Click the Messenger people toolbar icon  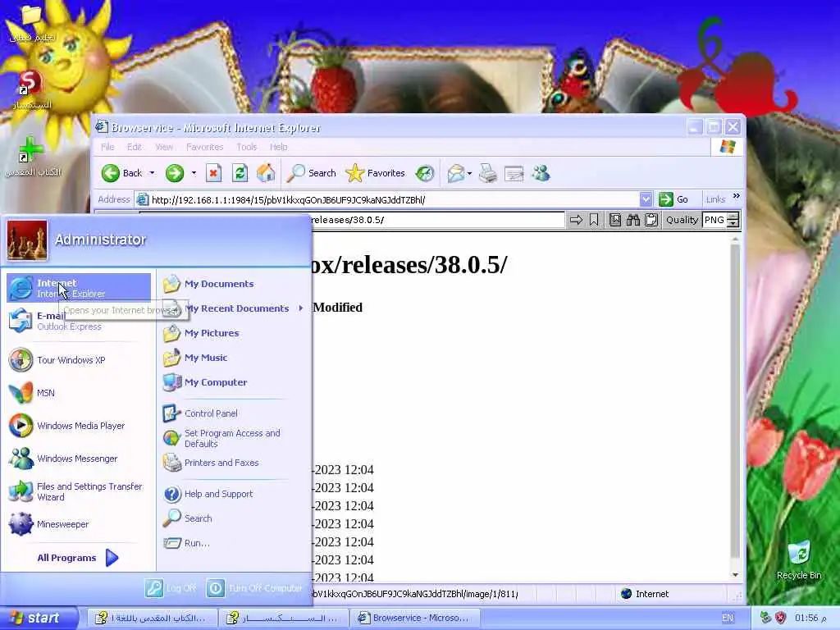pyautogui.click(x=541, y=173)
